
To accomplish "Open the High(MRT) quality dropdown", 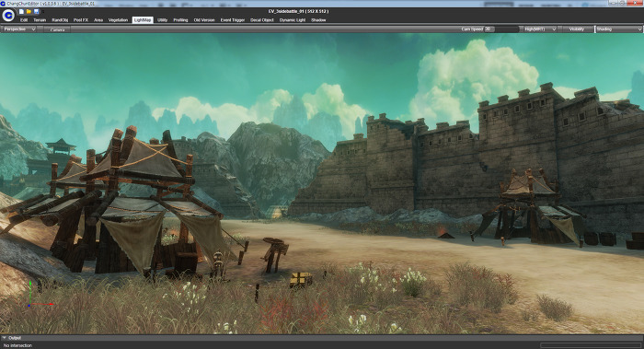I will click(x=539, y=29).
